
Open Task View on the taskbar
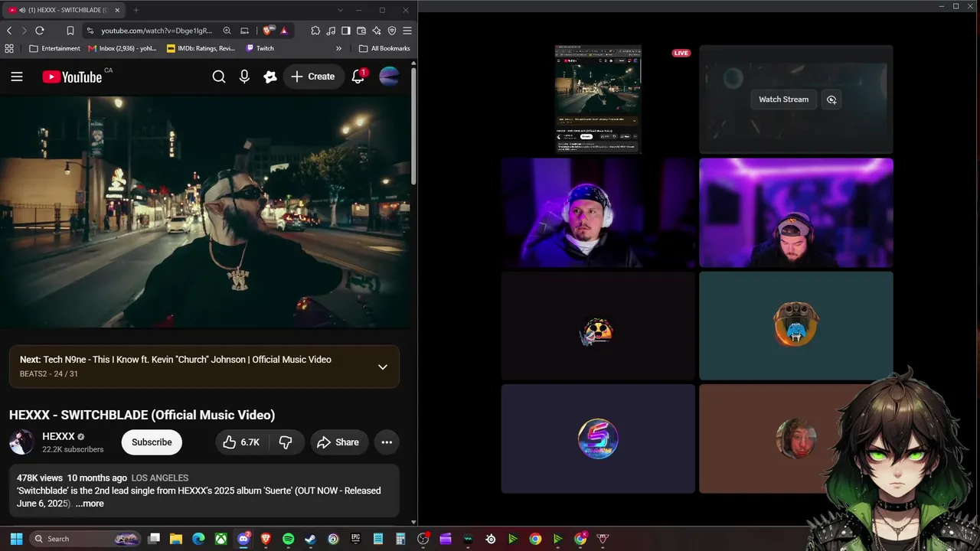[x=154, y=539]
